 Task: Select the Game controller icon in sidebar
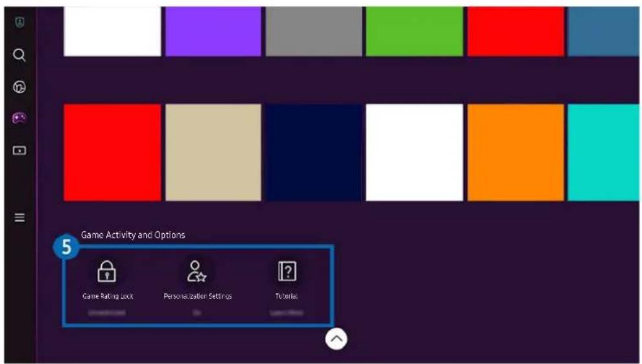click(x=19, y=119)
